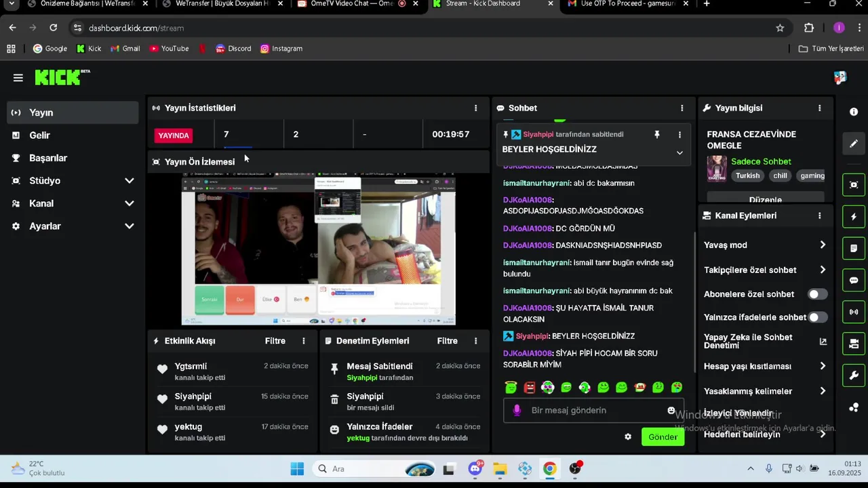Click the three-dots icon at toolbar bottom
The image size is (868, 488).
click(854, 407)
